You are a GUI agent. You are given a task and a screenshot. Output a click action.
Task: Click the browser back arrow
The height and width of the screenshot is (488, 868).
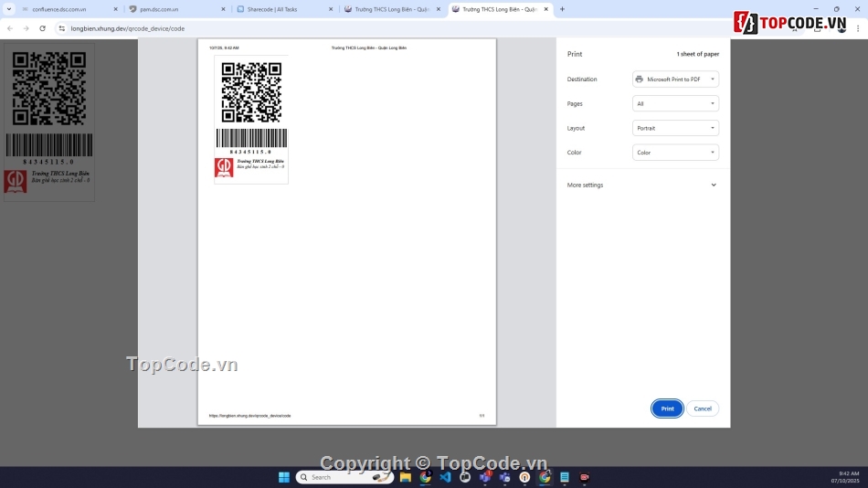[x=10, y=28]
